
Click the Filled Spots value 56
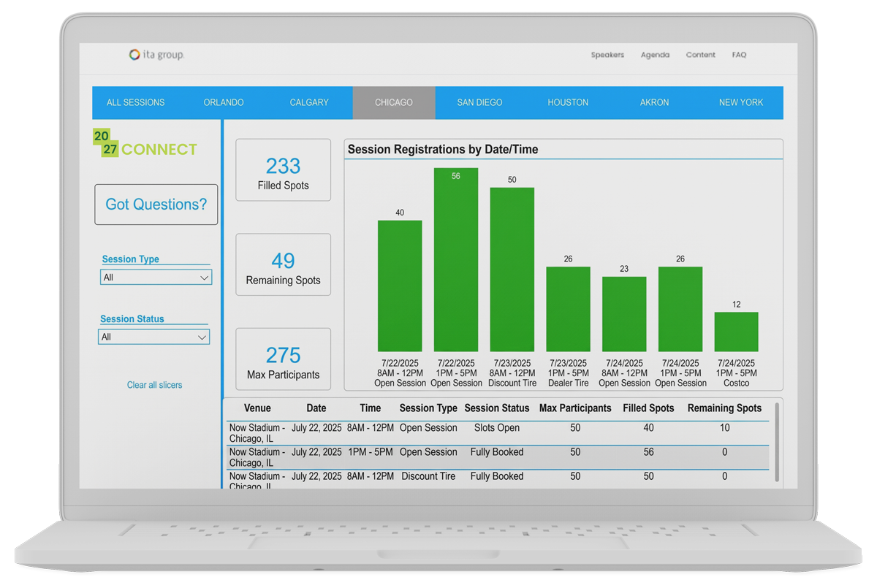pos(649,452)
